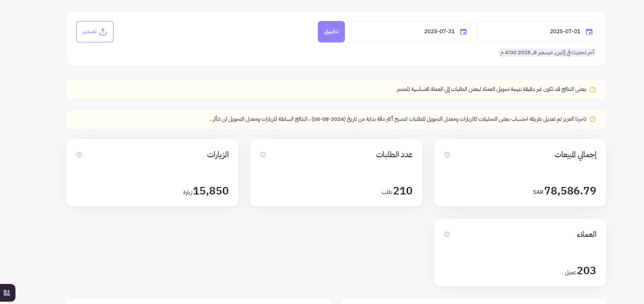The height and width of the screenshot is (304, 644).
Task: Click the info icon on إجمالي المبيعات card
Action: [447, 155]
